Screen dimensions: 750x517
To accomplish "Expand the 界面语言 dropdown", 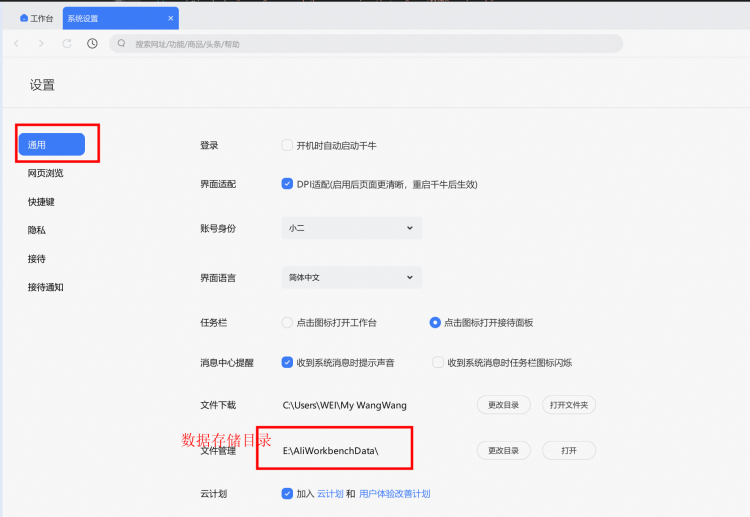I will click(x=352, y=277).
